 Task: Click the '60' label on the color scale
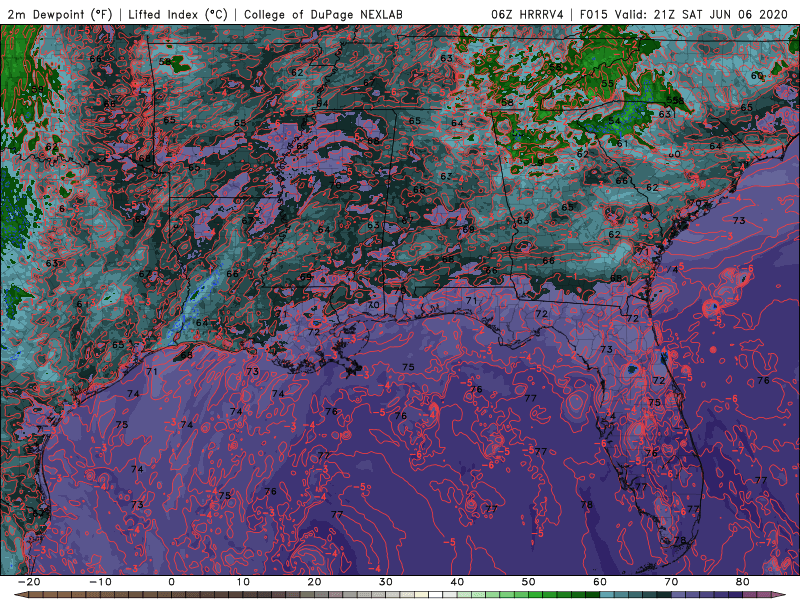[x=600, y=582]
